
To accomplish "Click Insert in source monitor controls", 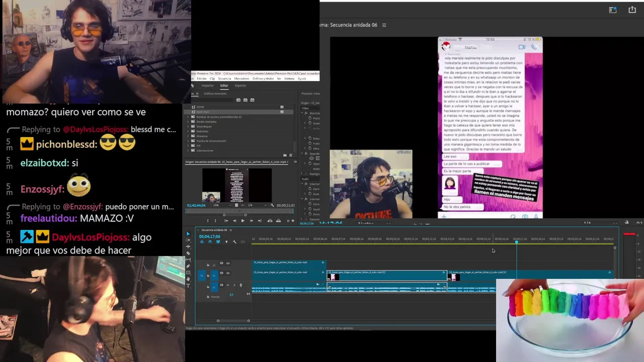I will tap(270, 221).
